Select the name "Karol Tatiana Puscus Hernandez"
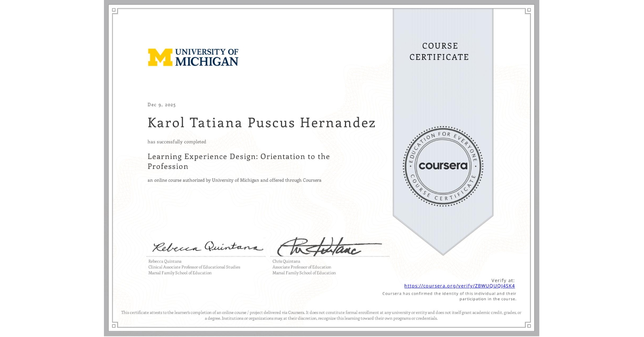The height and width of the screenshot is (337, 644). pos(262,123)
